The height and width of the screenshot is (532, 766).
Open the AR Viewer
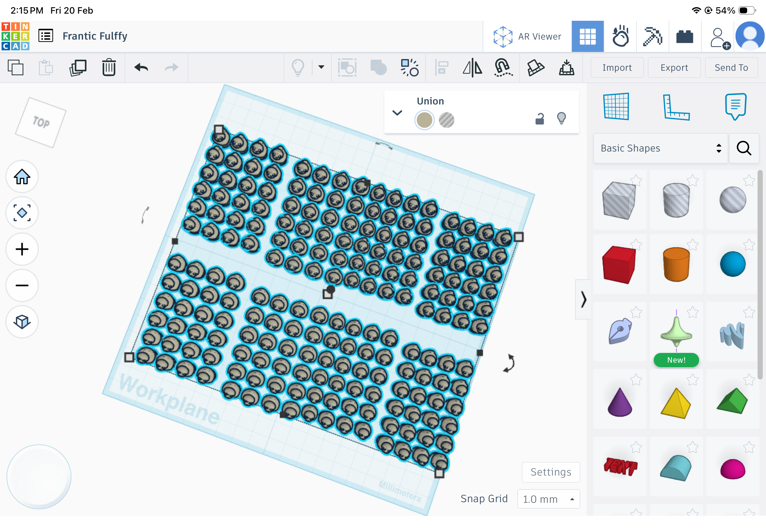(527, 36)
